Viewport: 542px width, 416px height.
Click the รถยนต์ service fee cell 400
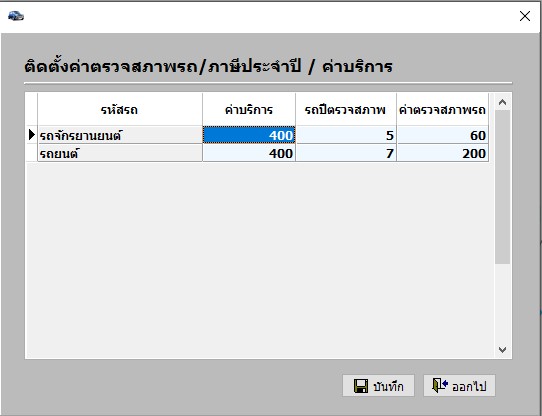point(249,153)
